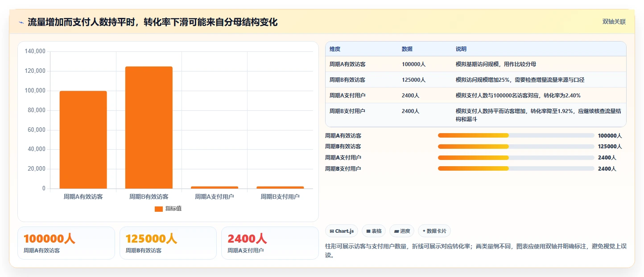644x277 pixels.
Task: Click the 周期B支付用户 x-axis label
Action: (280, 197)
